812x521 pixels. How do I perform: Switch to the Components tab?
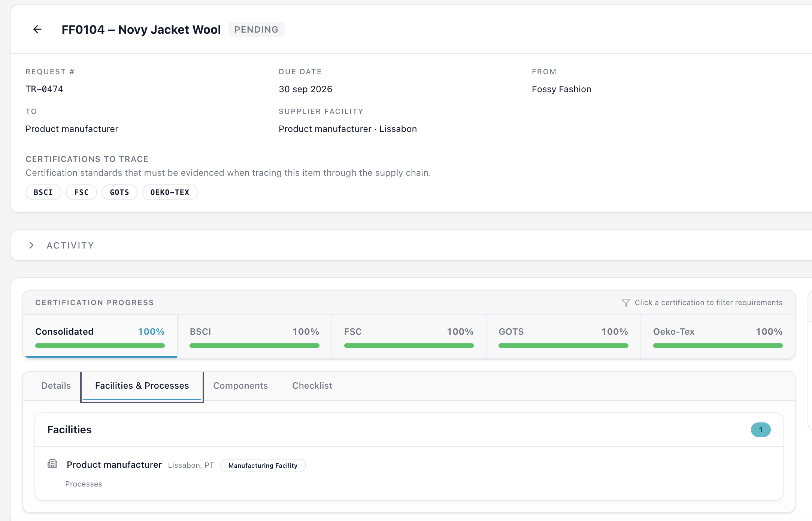point(240,386)
